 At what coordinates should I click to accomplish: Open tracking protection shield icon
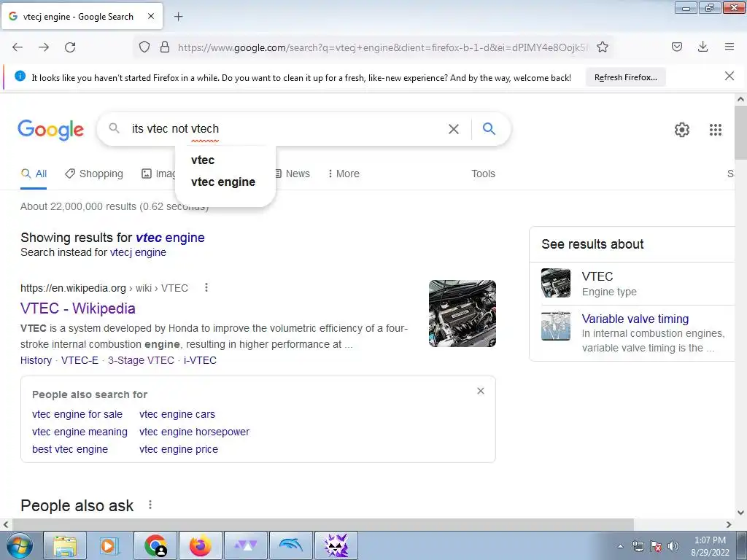144,47
